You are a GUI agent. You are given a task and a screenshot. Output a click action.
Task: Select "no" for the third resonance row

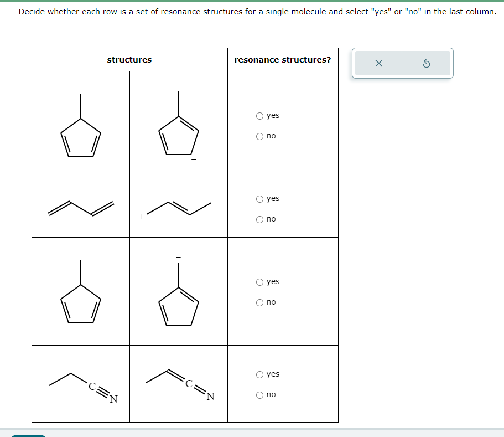tap(259, 302)
